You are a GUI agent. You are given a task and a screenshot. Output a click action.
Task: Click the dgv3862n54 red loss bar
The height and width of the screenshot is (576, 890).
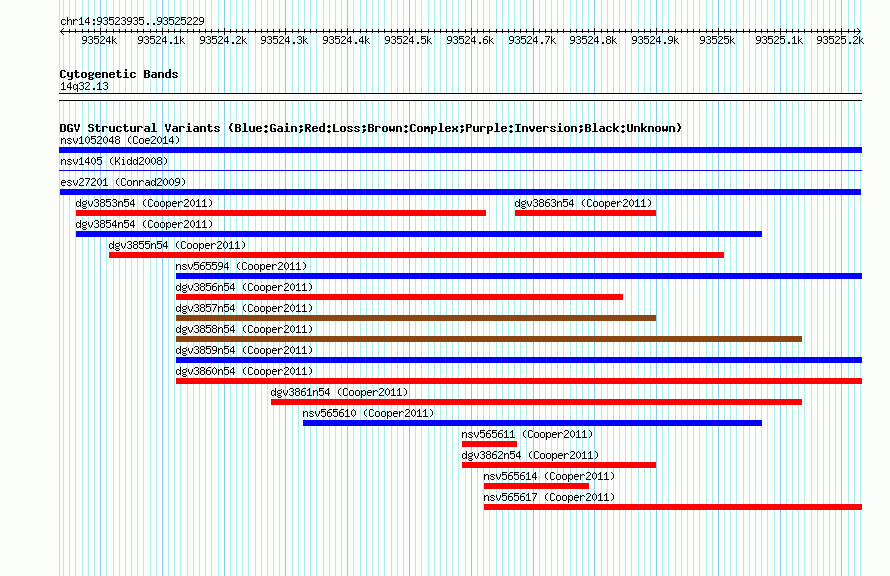click(x=559, y=465)
